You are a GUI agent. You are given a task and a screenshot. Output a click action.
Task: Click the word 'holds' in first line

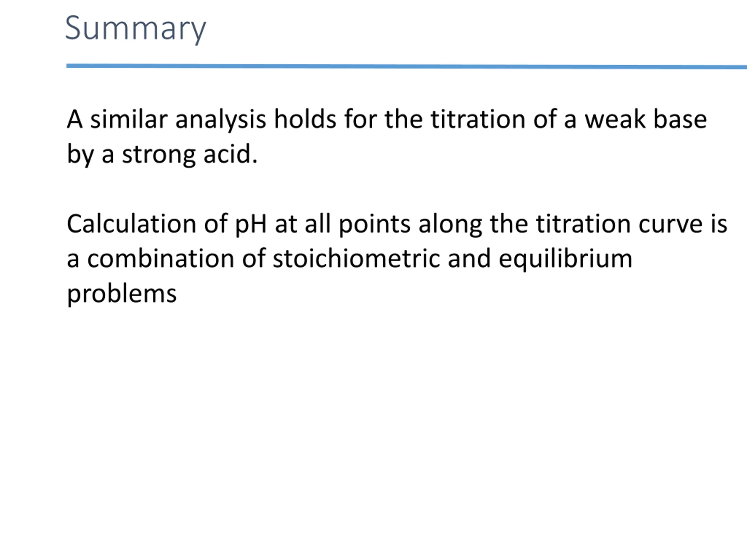click(x=305, y=120)
